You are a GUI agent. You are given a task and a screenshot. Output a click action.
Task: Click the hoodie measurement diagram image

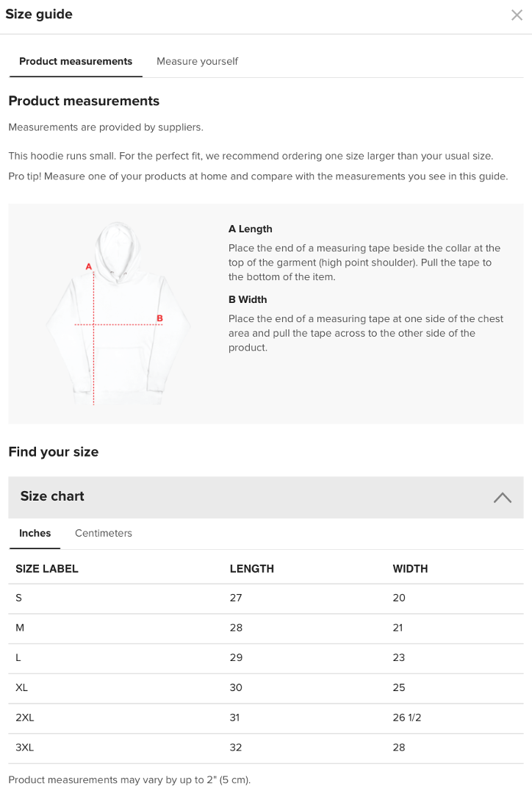pos(118,313)
